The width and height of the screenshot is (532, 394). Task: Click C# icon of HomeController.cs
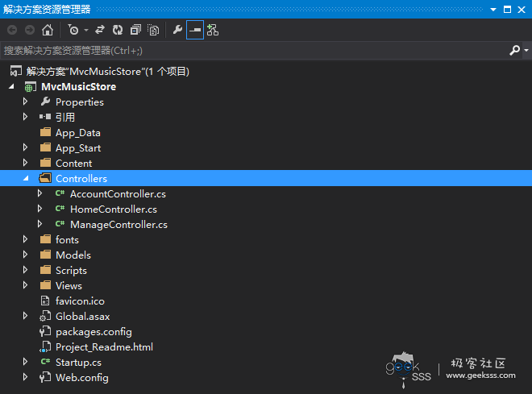pyautogui.click(x=60, y=209)
